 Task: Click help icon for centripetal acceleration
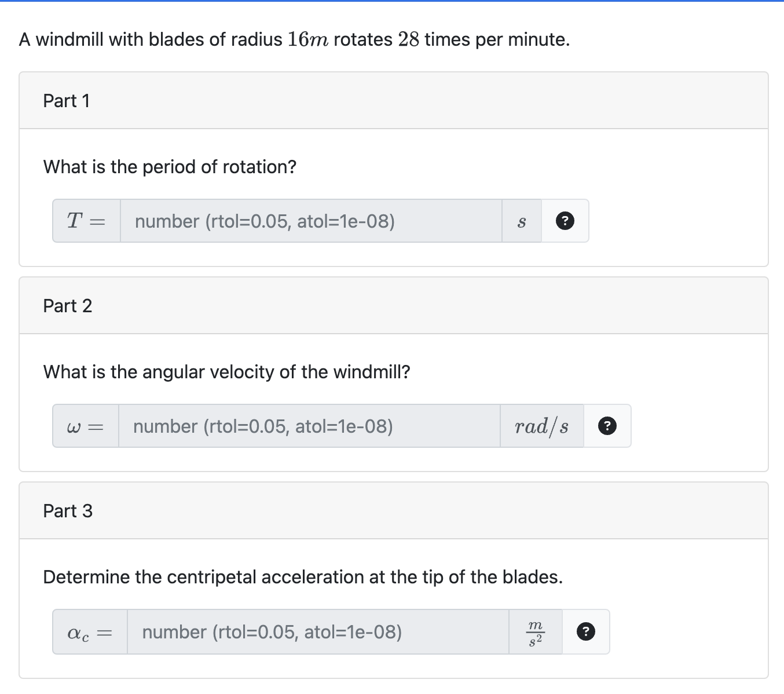coord(585,631)
